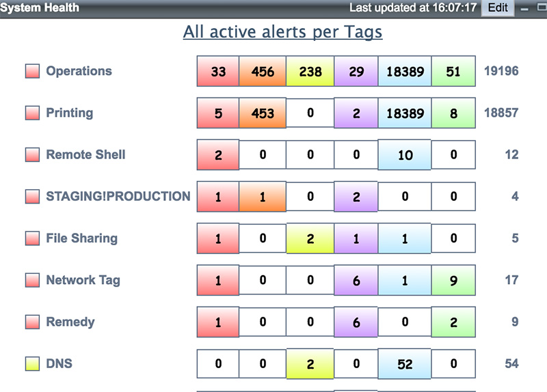Open the File Sharing tag label
Image resolution: width=547 pixels, height=392 pixels.
[x=82, y=238]
